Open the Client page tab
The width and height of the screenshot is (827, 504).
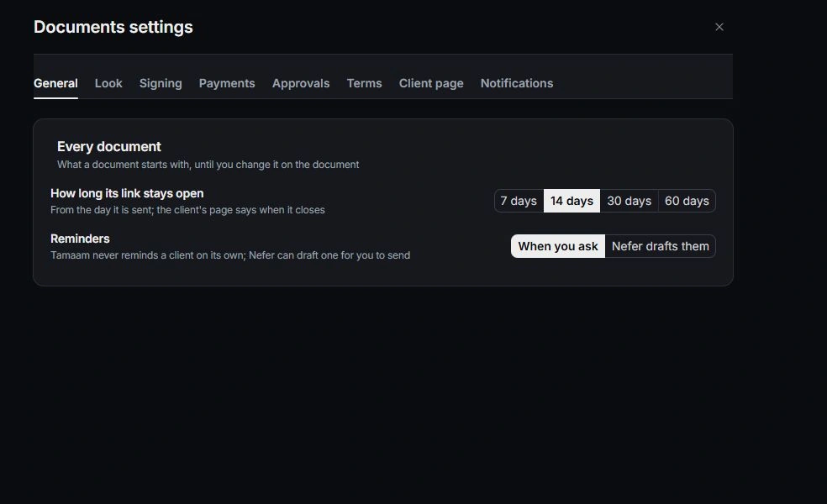pyautogui.click(x=431, y=83)
